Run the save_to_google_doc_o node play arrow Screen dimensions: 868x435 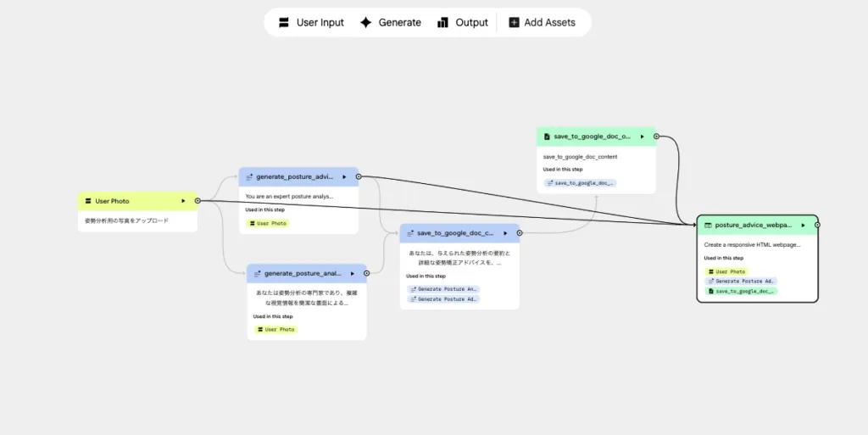[642, 136]
